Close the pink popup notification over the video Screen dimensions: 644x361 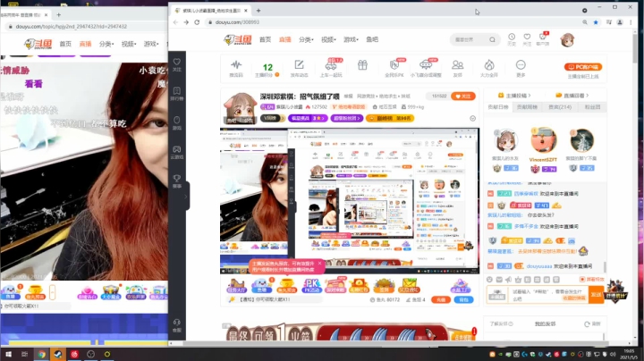[319, 264]
